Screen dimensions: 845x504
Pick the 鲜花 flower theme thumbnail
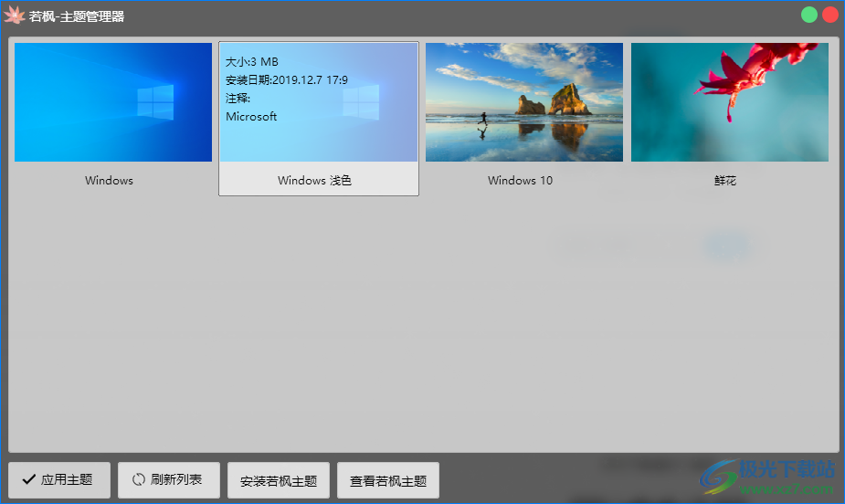tap(730, 102)
